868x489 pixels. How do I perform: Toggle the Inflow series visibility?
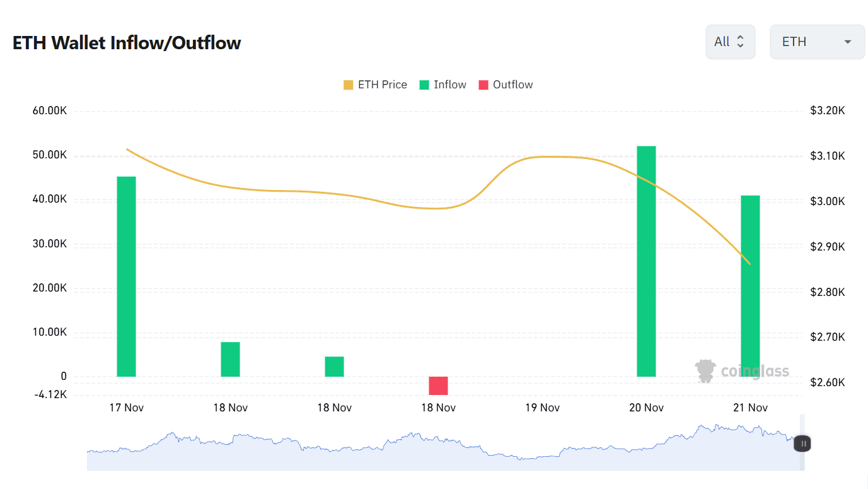coord(443,84)
